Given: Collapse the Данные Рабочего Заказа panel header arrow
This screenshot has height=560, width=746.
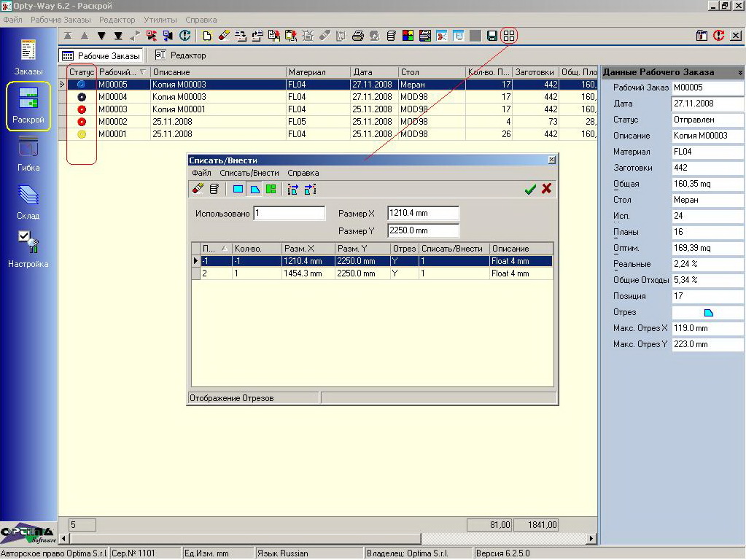Looking at the screenshot, I should click(x=740, y=72).
